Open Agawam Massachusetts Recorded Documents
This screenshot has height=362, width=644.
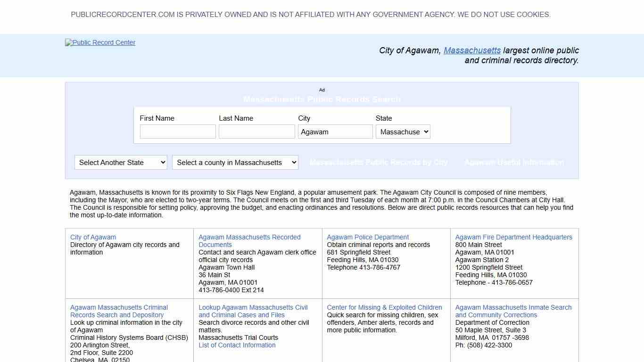coord(249,240)
